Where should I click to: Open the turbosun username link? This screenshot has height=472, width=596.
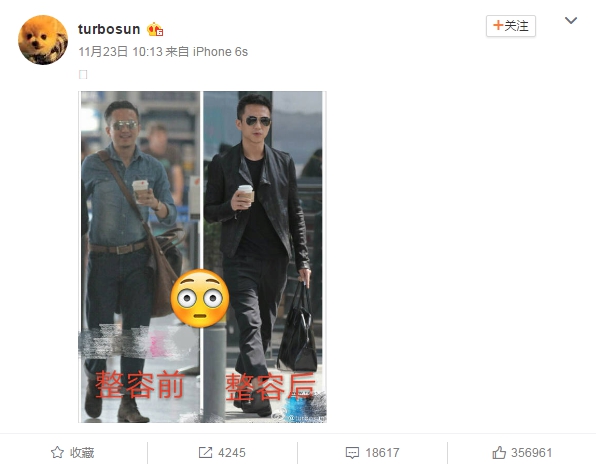109,29
